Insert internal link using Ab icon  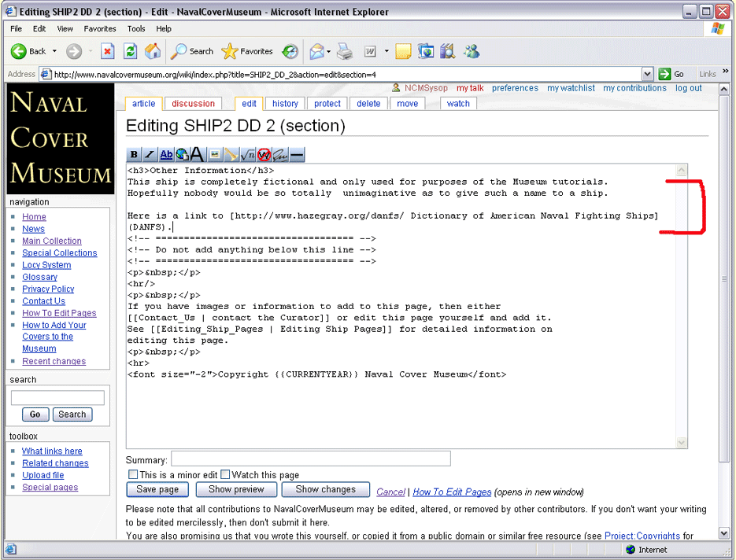pyautogui.click(x=166, y=155)
